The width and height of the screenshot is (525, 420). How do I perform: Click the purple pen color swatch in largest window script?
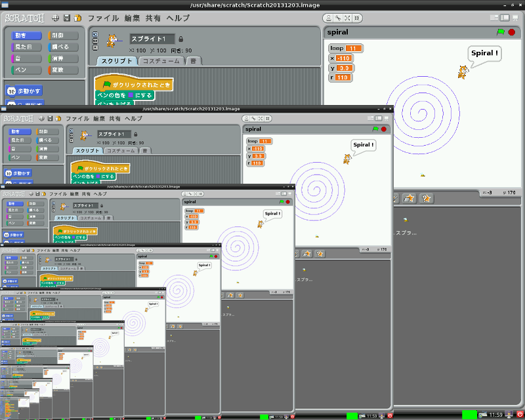click(131, 95)
